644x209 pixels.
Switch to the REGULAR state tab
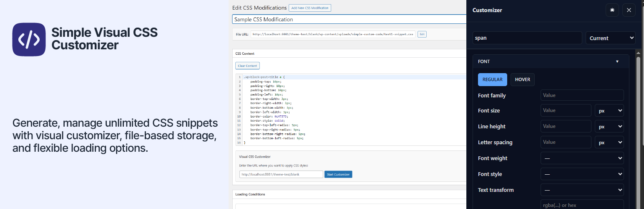493,79
